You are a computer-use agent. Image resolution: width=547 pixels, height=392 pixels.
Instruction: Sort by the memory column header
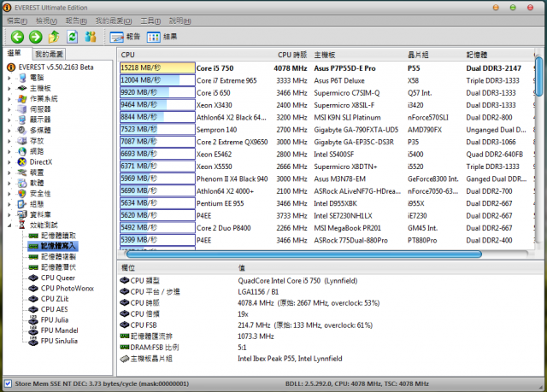tap(477, 55)
